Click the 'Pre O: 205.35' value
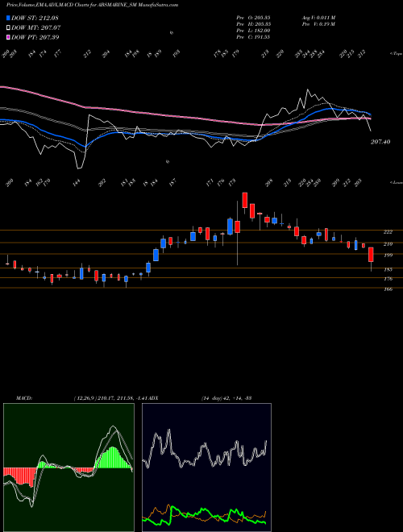 pyautogui.click(x=253, y=17)
